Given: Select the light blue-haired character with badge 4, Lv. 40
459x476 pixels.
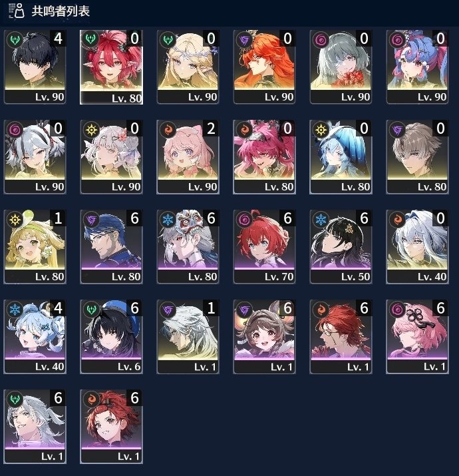Looking at the screenshot, I should tap(35, 336).
